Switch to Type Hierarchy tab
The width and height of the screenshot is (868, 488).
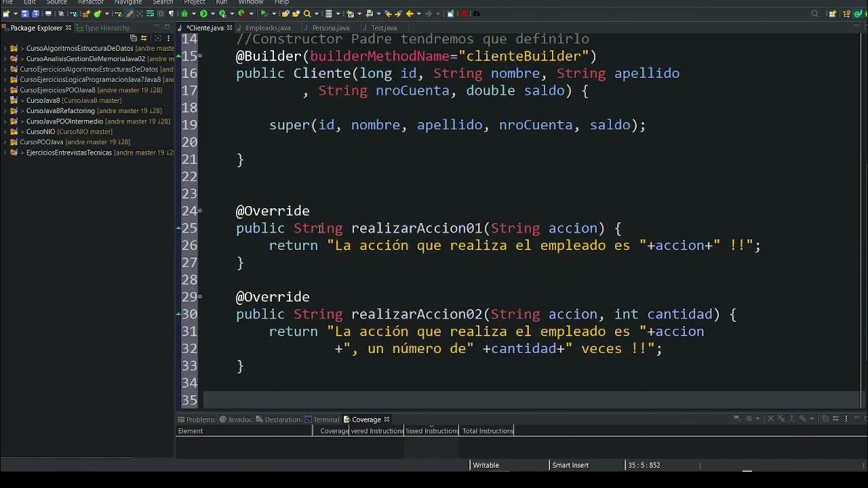[102, 28]
